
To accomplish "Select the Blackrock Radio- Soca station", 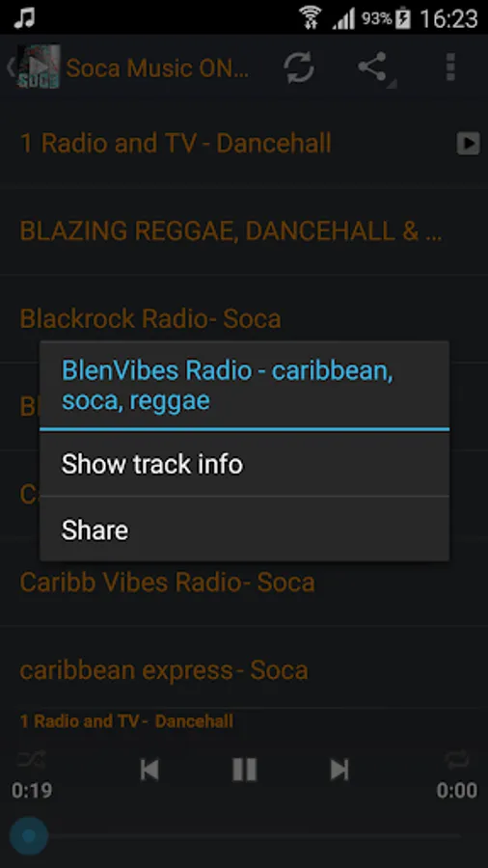I will [244, 319].
